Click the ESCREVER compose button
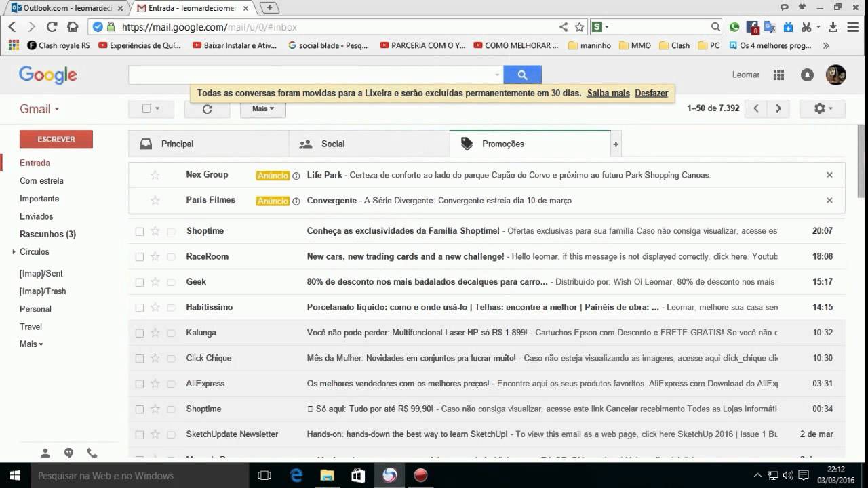 pos(56,139)
